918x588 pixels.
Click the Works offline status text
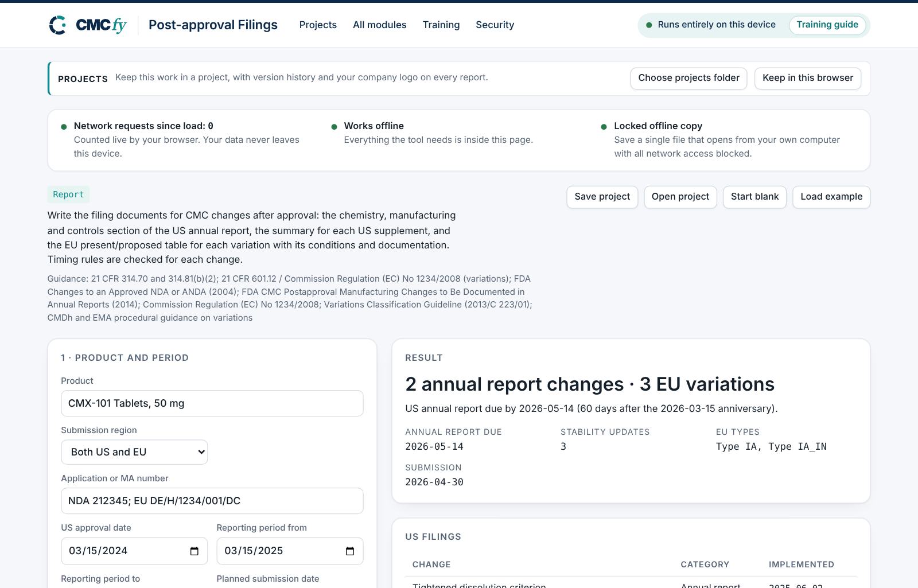tap(374, 126)
